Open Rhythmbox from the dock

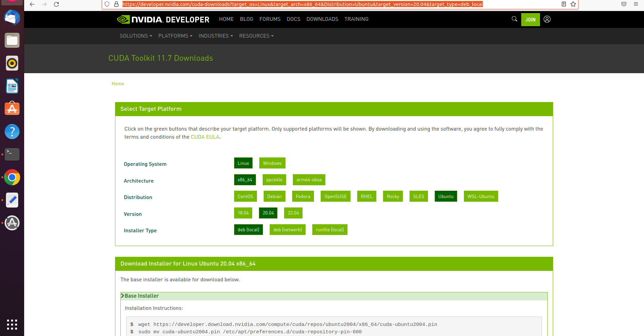tap(12, 63)
